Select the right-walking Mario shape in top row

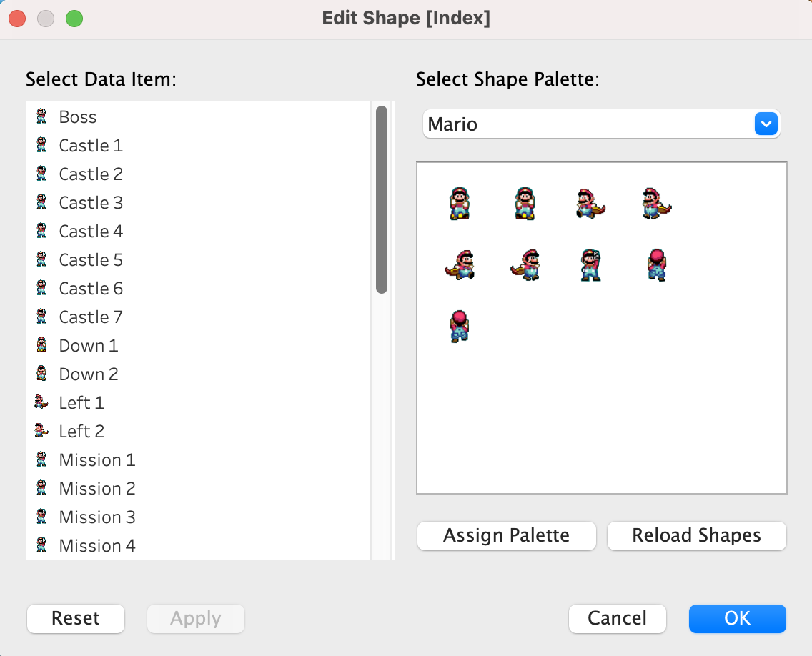coord(591,202)
